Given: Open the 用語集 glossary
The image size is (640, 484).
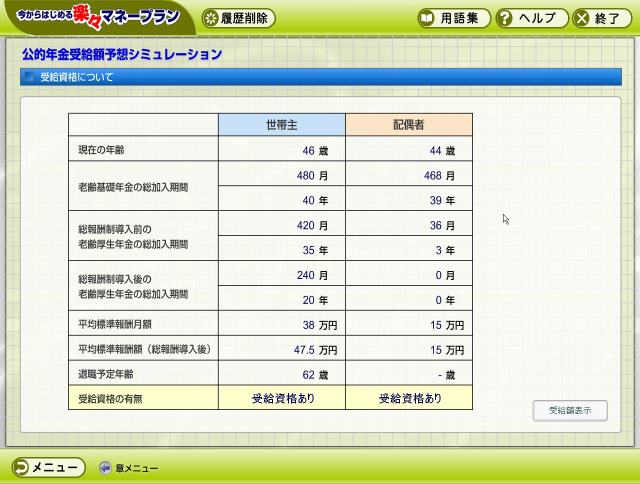Looking at the screenshot, I should click(x=455, y=18).
